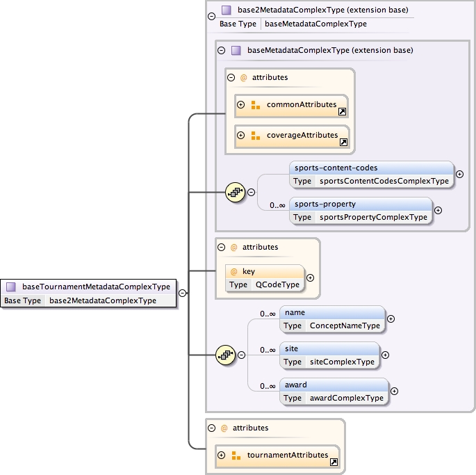Collapse the baseTournamentMetadataComplexType root node
The height and width of the screenshot is (475, 476).
pos(182,293)
